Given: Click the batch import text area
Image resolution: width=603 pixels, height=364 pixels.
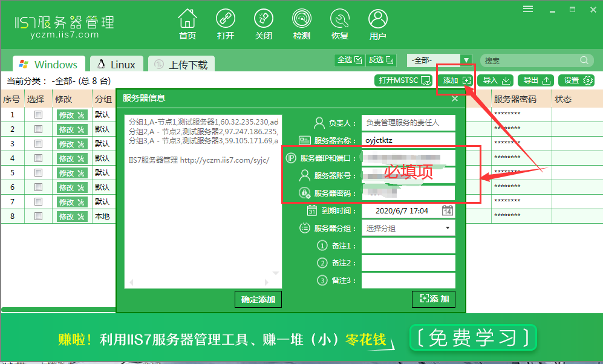Looking at the screenshot, I should click(203, 201).
